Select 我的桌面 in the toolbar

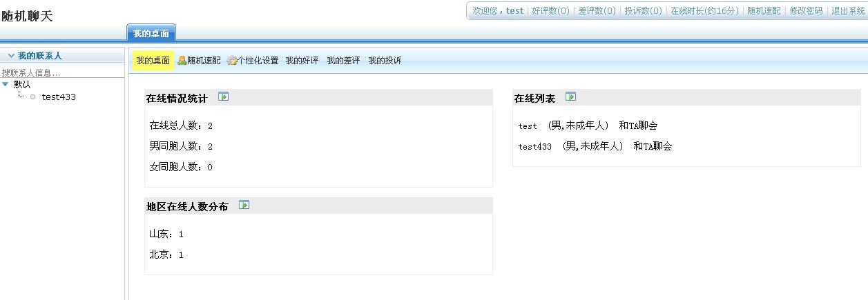coord(153,61)
